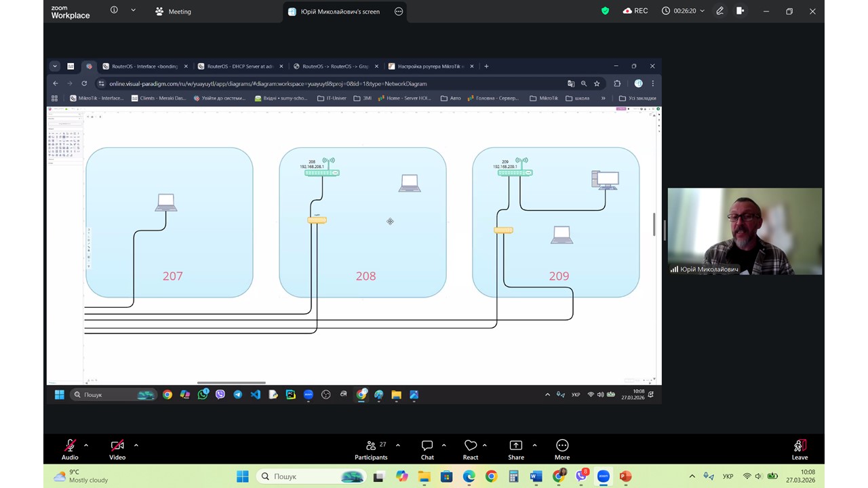Screen dimensions: 868x488
Task: Expand audio options arrow next to Audio
Action: 86,445
